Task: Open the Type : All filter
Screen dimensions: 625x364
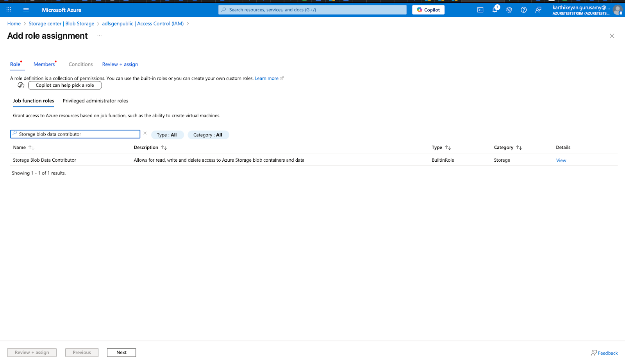Action: (167, 135)
